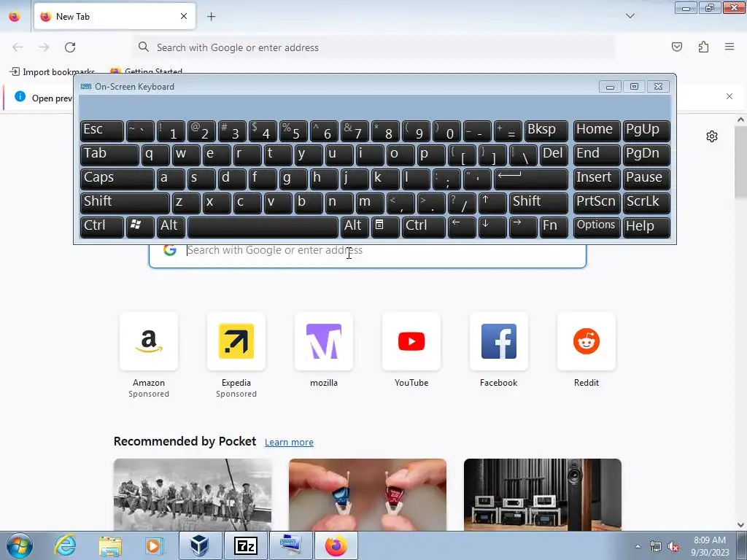Screen dimensions: 747x560
Task: Open the Firefox hamburger application menu
Action: point(729,47)
